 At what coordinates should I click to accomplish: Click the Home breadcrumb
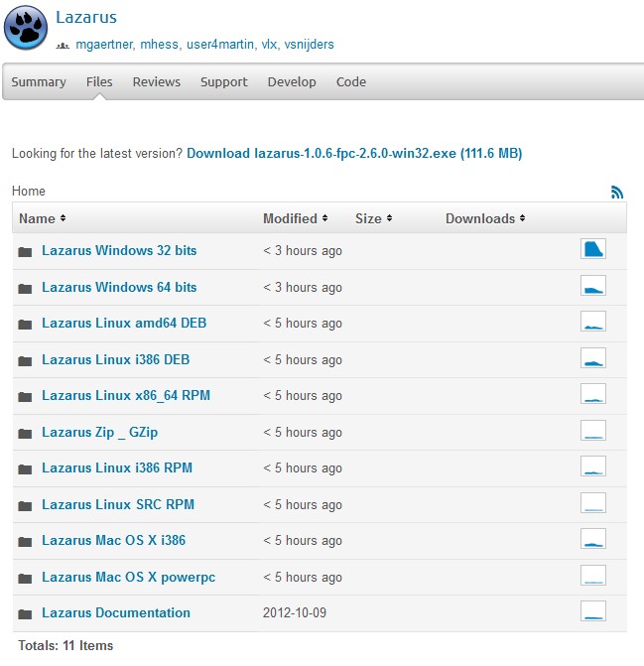29,191
